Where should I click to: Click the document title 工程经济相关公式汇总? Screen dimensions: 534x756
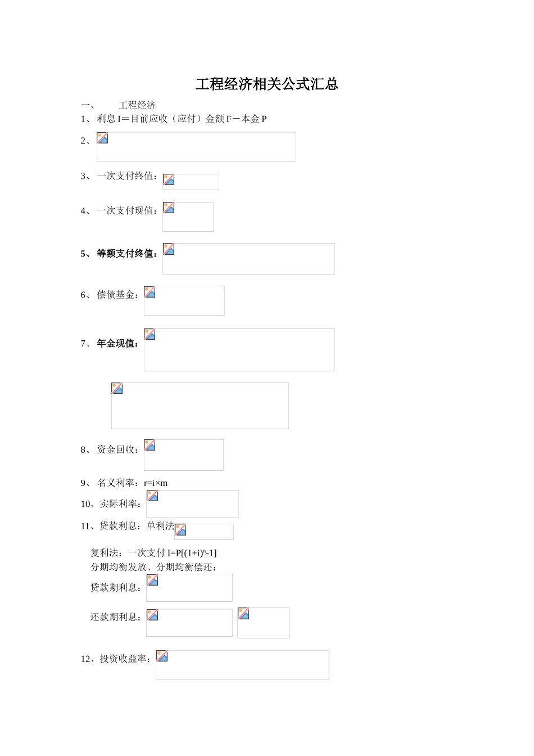267,84
